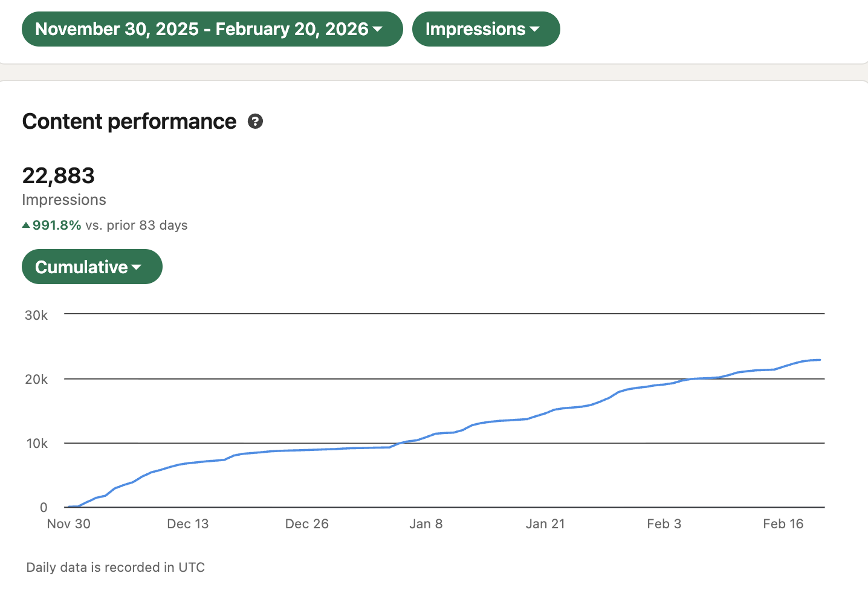
Task: Click the Impressions label under the total
Action: tap(63, 199)
